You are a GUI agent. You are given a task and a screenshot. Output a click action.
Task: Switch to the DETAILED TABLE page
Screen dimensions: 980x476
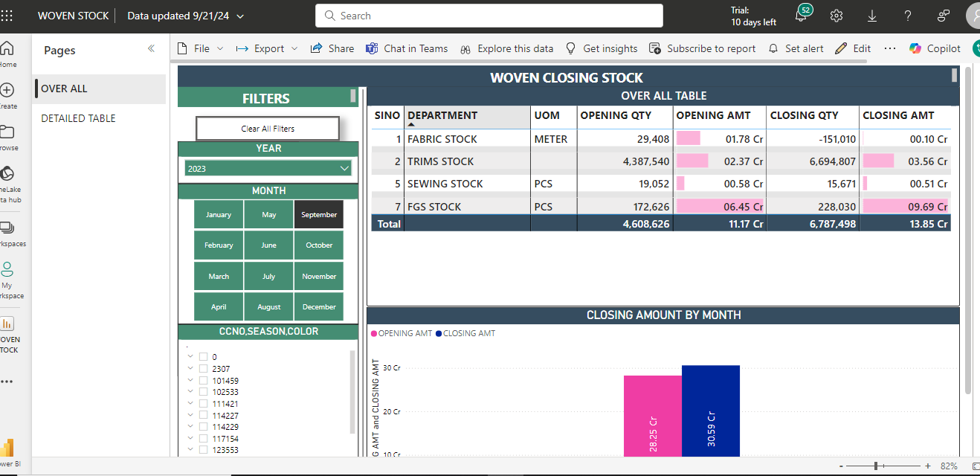click(78, 118)
